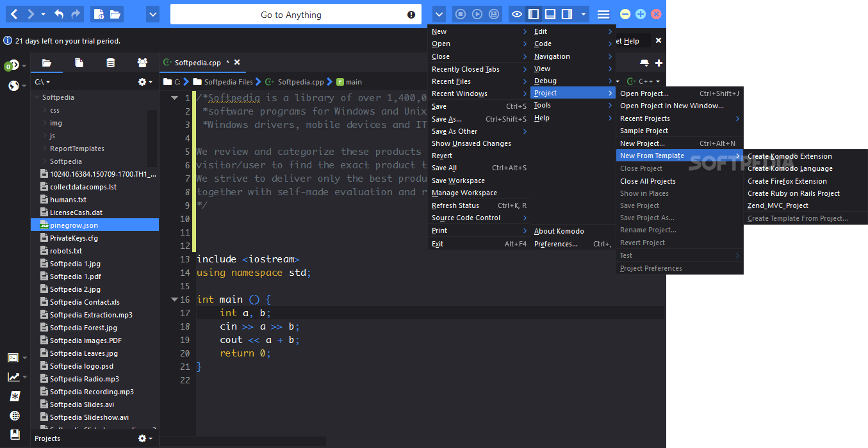Open pane layout options dropdown arrow
Image resolution: width=868 pixels, height=448 pixels.
[x=583, y=14]
